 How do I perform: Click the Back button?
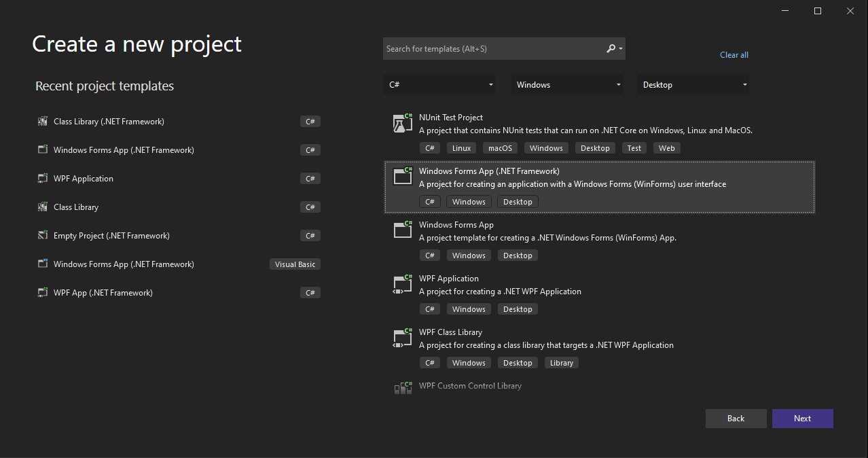click(x=736, y=419)
